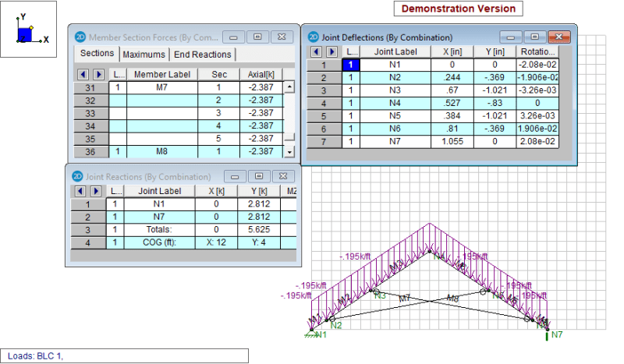The height and width of the screenshot is (364, 624).
Task: Click the X [in] column header
Action: [x=452, y=51]
